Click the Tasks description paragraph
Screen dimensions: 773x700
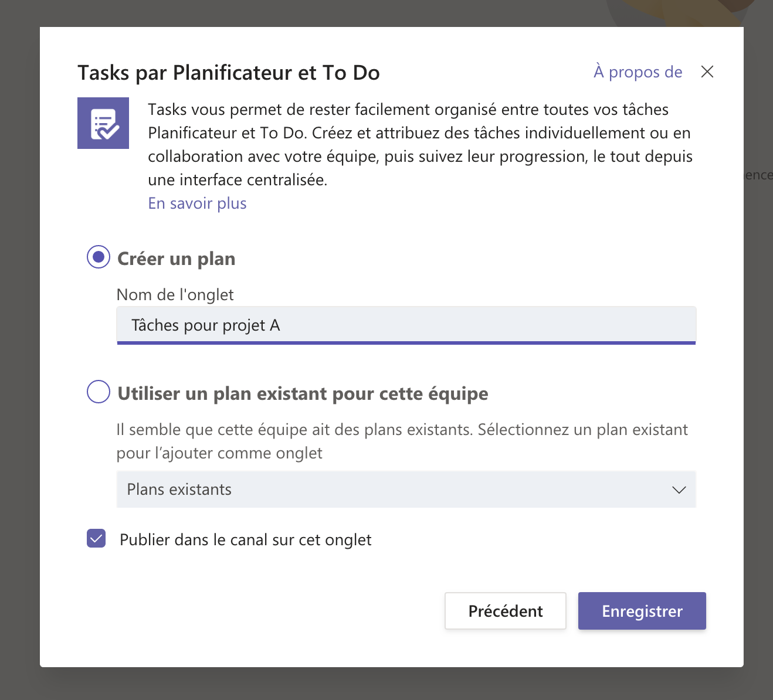[x=420, y=144]
